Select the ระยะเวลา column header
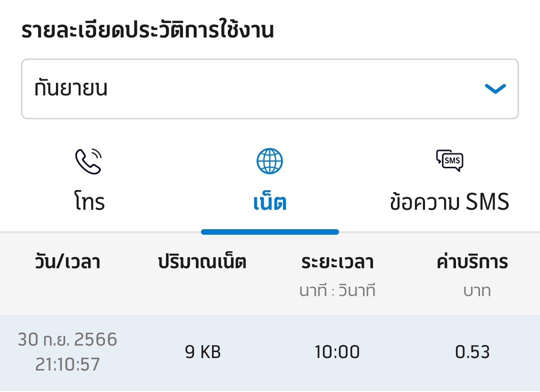The image size is (540, 392). [x=337, y=262]
